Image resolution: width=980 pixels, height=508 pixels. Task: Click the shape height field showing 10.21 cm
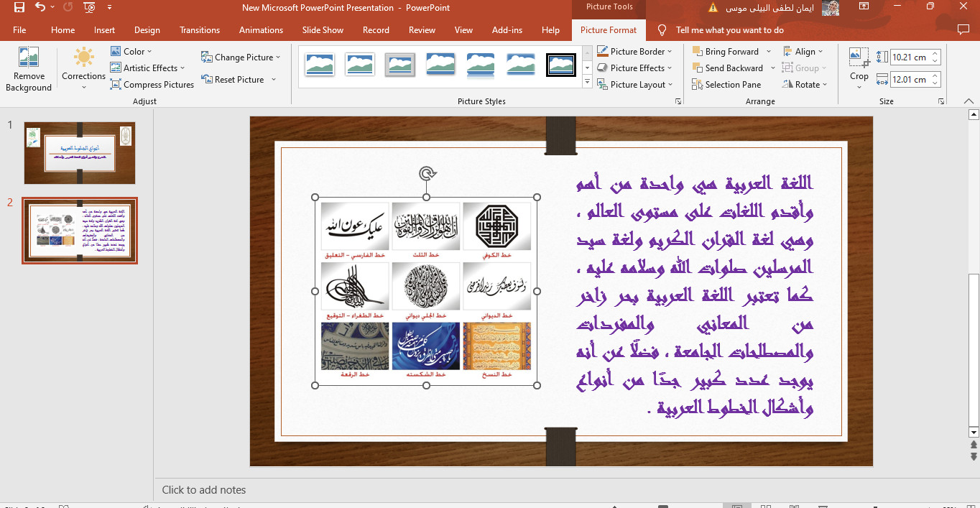coord(910,57)
